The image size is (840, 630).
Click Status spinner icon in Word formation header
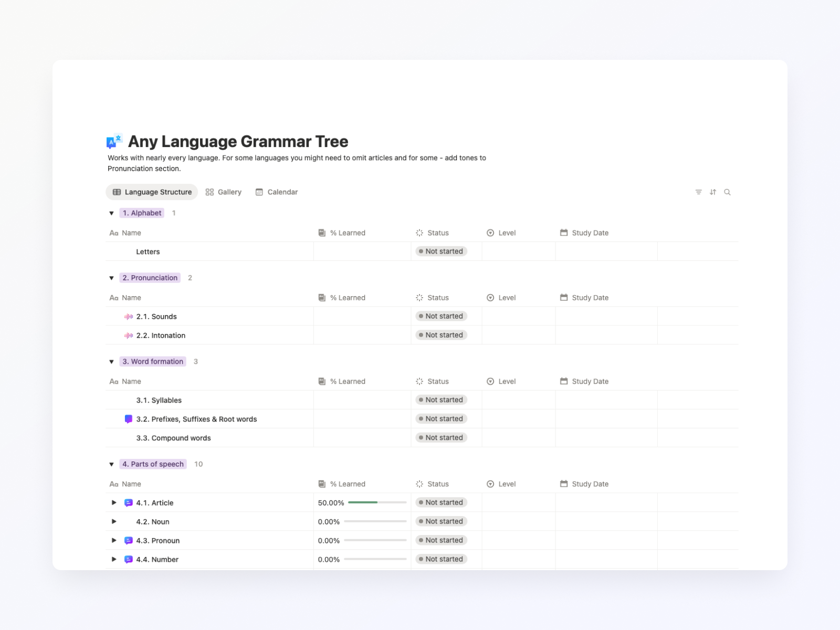pyautogui.click(x=419, y=382)
